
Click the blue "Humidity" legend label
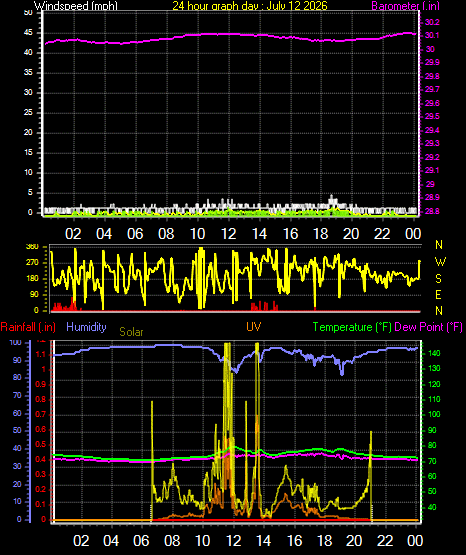(86, 327)
